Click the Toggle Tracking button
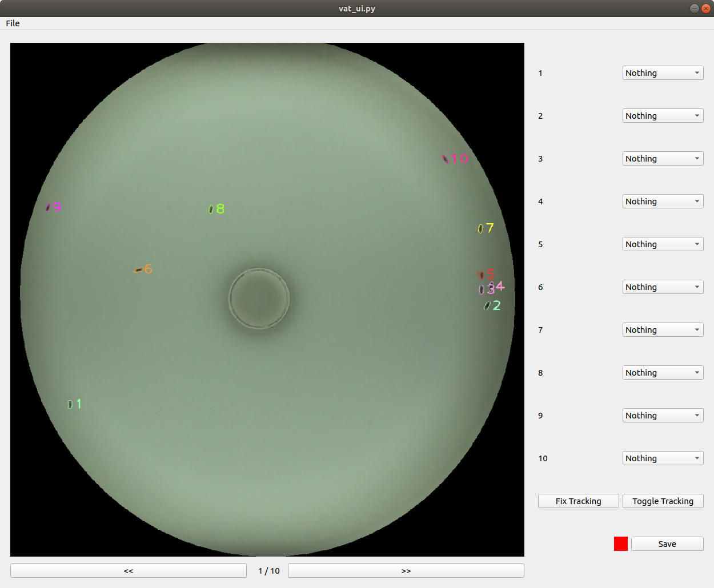The image size is (714, 588). click(663, 501)
